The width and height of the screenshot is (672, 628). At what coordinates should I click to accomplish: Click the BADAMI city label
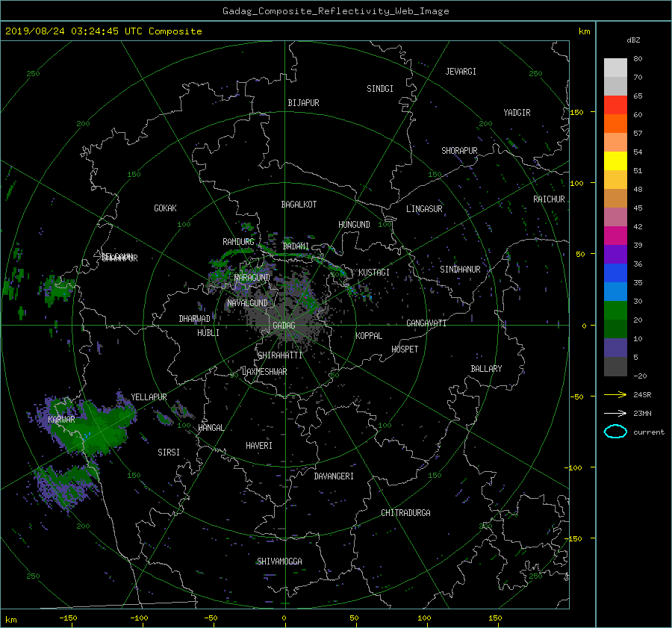[x=296, y=246]
